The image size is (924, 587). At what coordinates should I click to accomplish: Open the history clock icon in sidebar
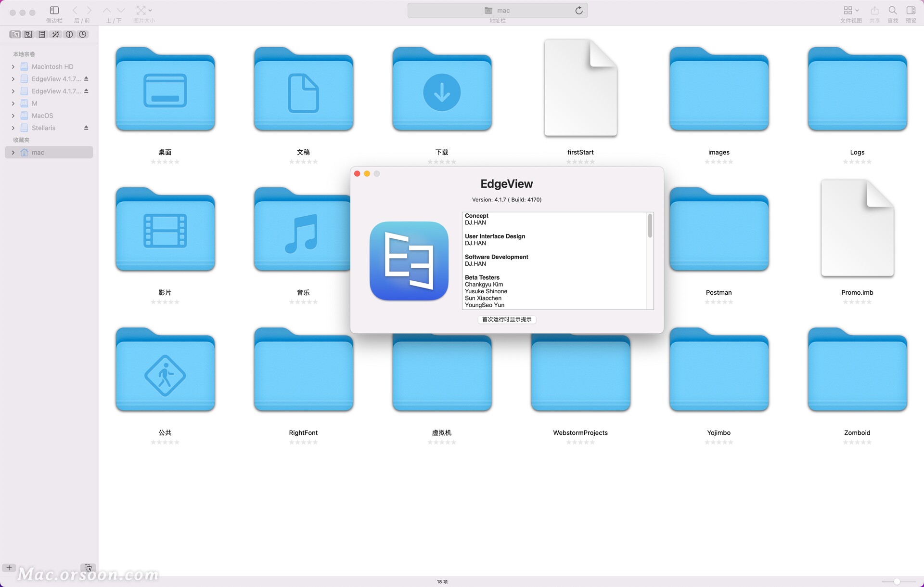82,34
